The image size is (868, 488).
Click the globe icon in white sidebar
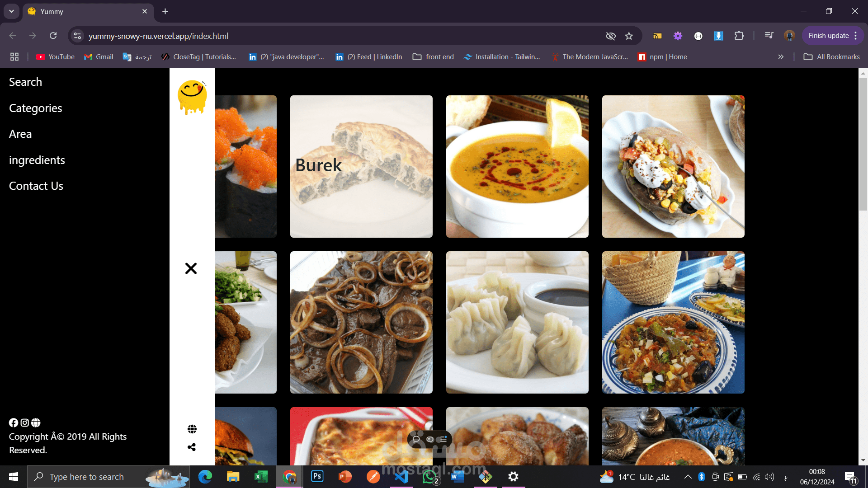pyautogui.click(x=192, y=429)
